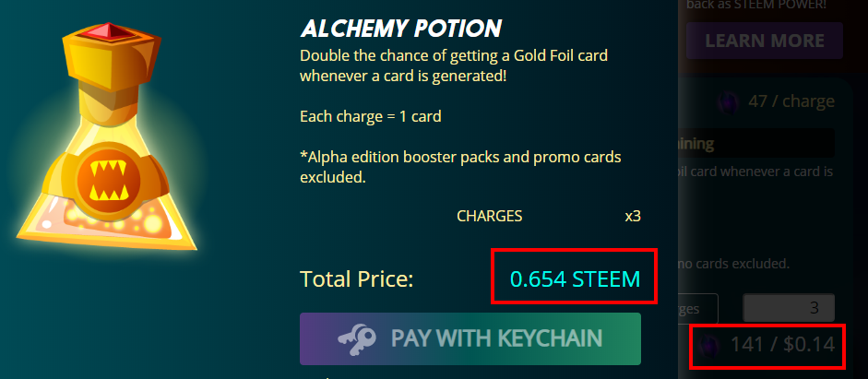Click the Total Price label
The height and width of the screenshot is (379, 868).
[x=356, y=279]
